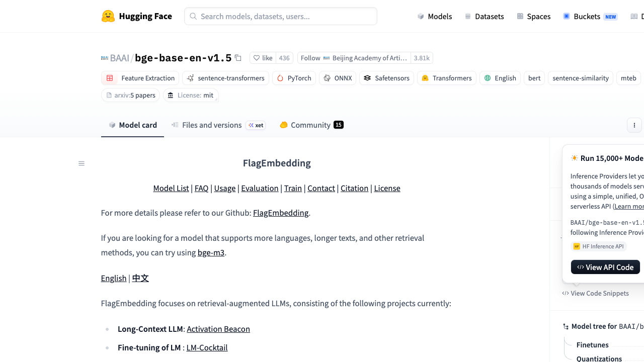This screenshot has width=644, height=362.
Task: Open Datasets in the top navigation
Action: (x=484, y=16)
